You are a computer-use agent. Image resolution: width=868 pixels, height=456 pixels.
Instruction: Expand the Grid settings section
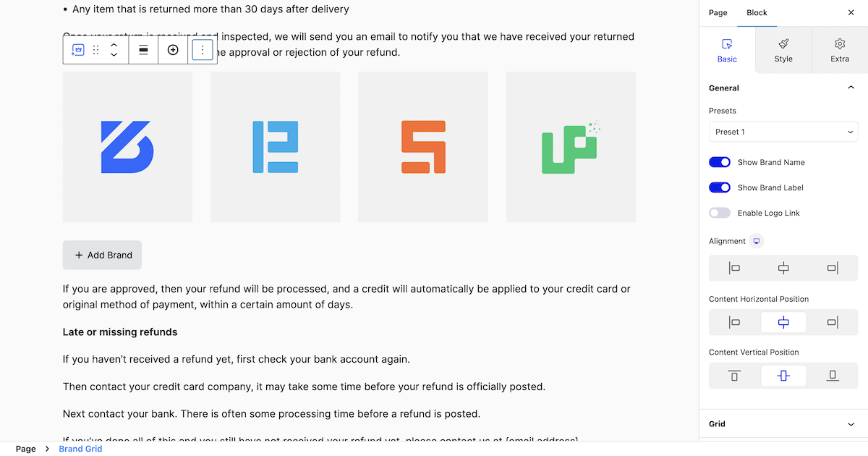[783, 424]
